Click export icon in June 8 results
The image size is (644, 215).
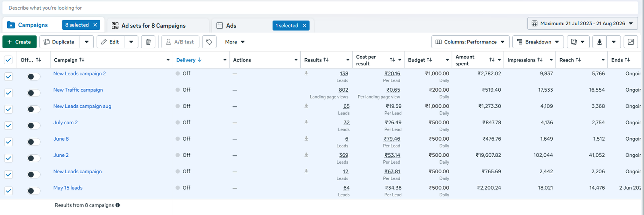tap(306, 138)
